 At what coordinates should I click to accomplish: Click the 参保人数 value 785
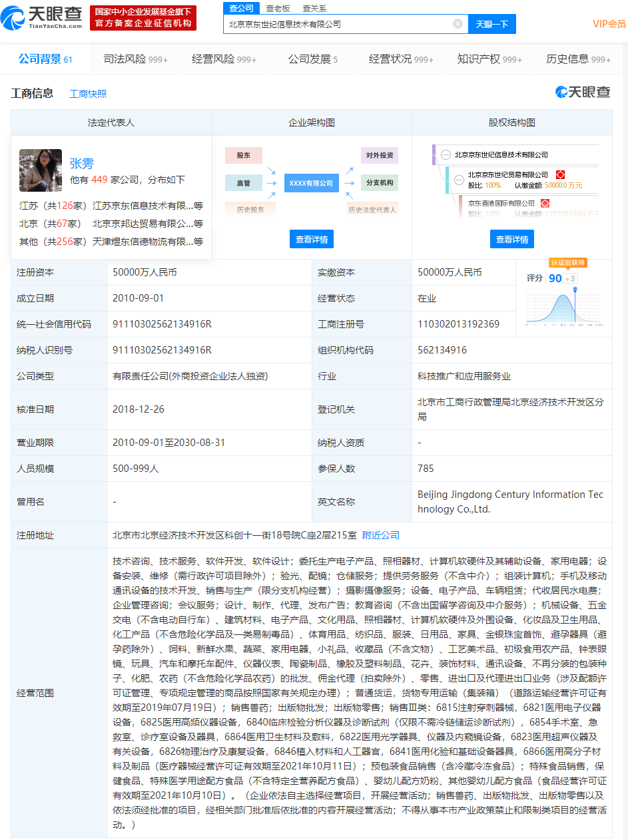click(426, 469)
